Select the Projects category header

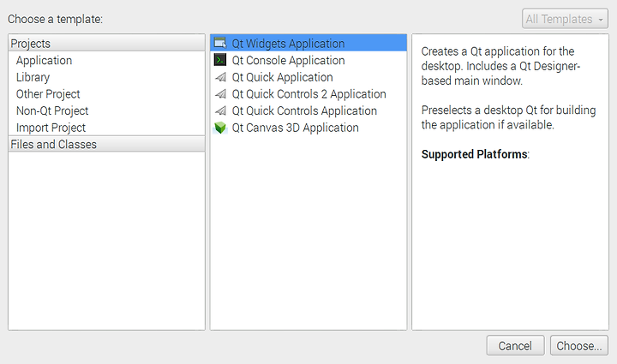(x=106, y=43)
